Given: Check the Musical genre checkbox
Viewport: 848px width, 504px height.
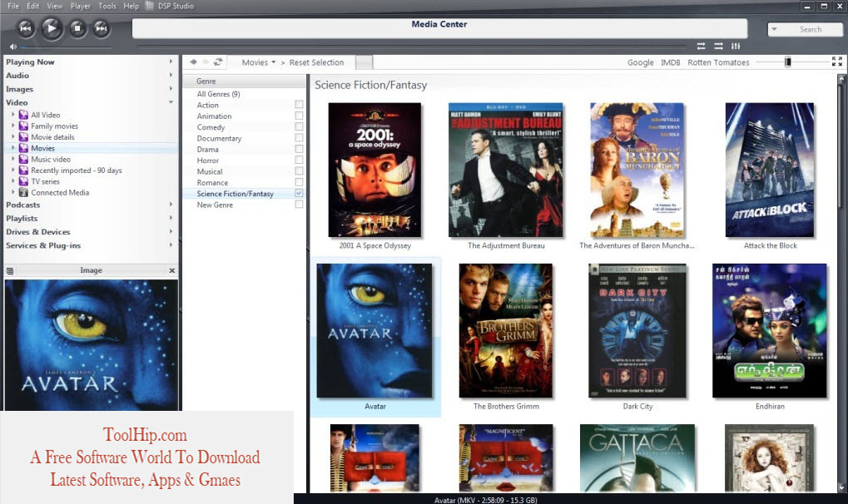Looking at the screenshot, I should pyautogui.click(x=299, y=170).
